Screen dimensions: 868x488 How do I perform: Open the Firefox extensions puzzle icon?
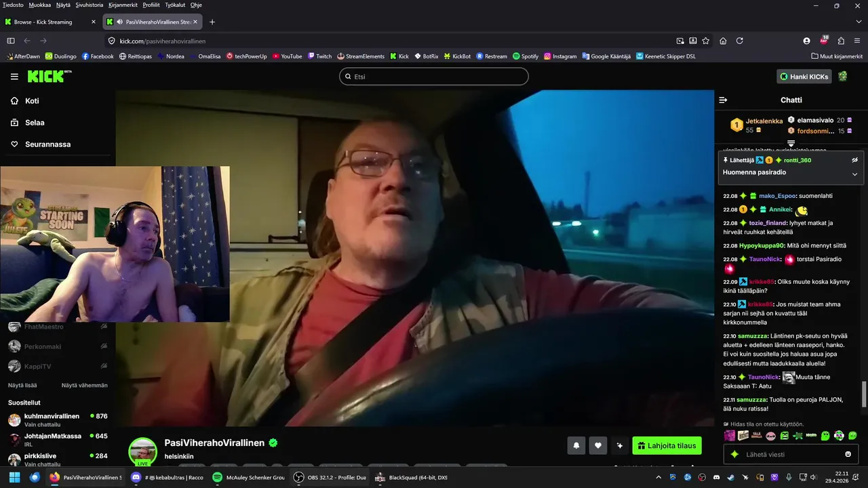[841, 41]
